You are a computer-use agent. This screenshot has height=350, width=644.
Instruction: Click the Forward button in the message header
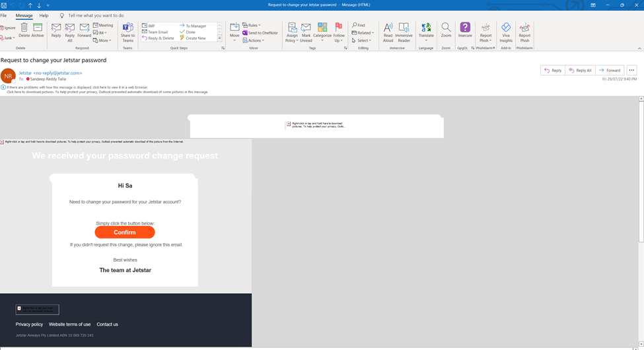pos(610,70)
